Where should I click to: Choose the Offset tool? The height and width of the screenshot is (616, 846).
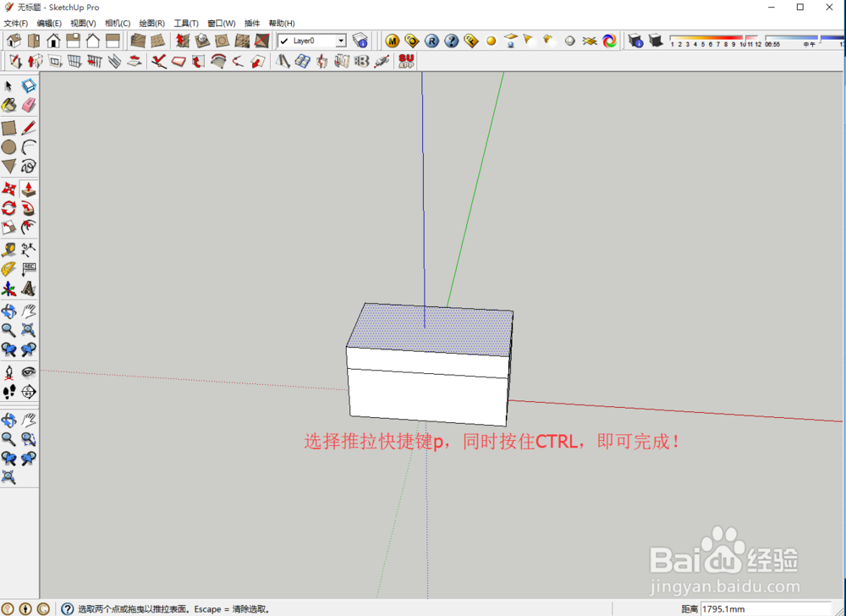point(29,227)
